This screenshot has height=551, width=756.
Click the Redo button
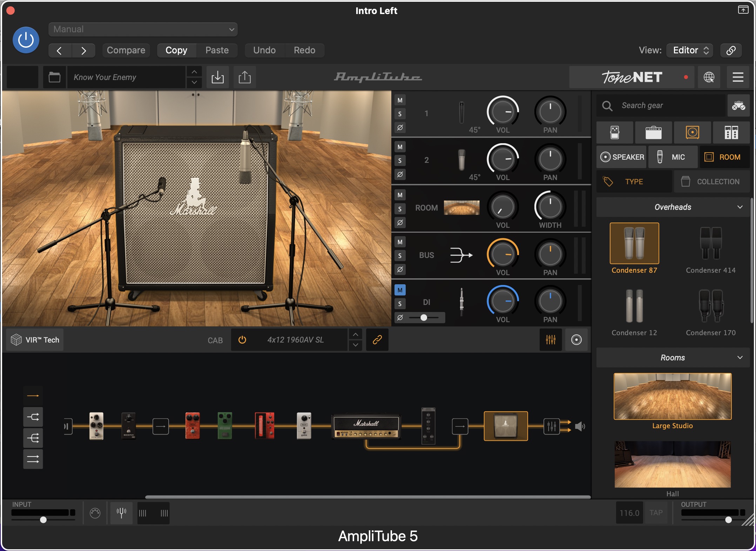[x=304, y=51]
